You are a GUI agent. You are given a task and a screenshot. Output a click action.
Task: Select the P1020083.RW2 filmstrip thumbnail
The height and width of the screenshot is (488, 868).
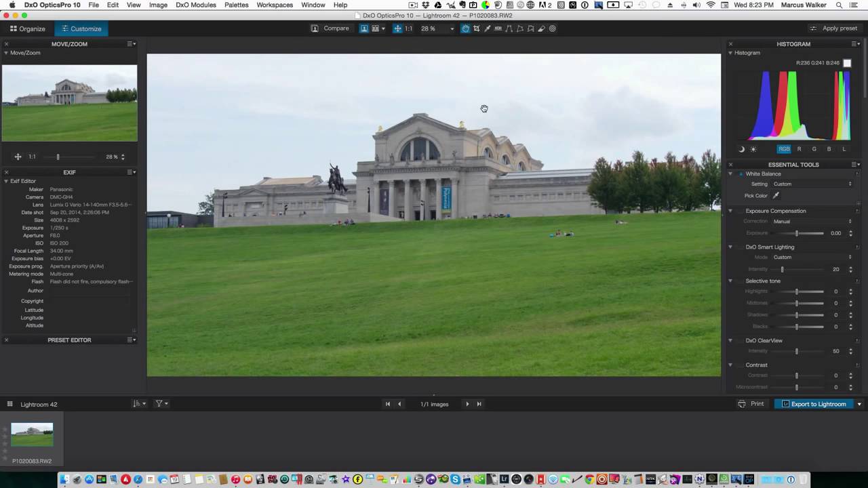coord(32,434)
